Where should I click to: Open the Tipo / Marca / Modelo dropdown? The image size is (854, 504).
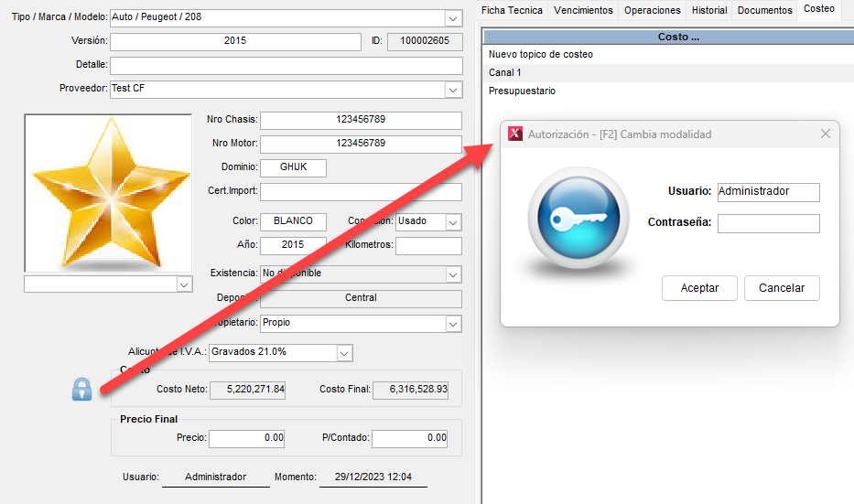click(453, 18)
